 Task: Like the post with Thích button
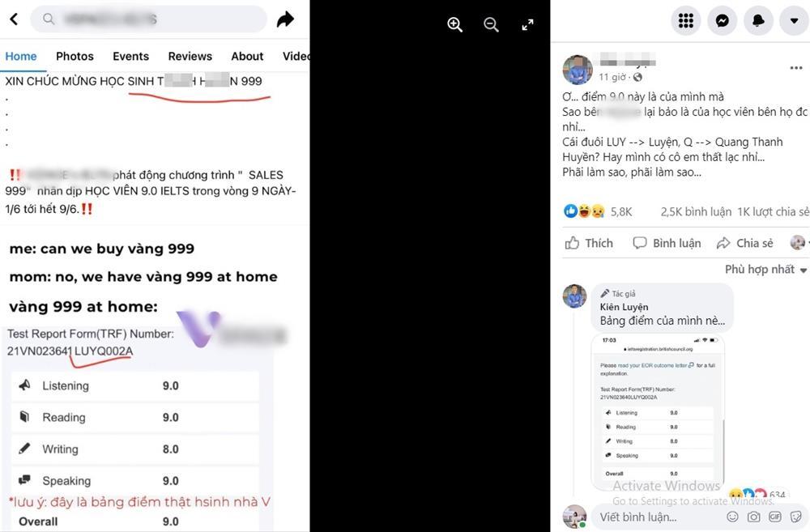pyautogui.click(x=589, y=243)
